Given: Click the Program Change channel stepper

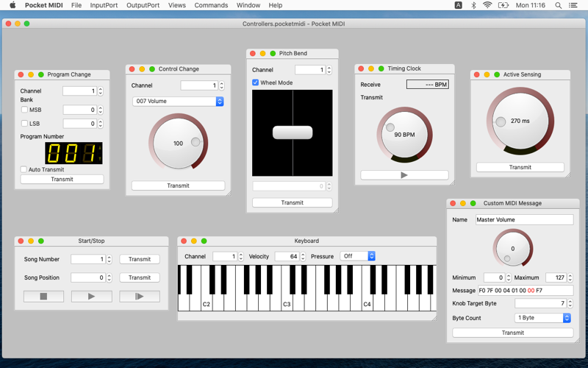Looking at the screenshot, I should click(x=101, y=91).
